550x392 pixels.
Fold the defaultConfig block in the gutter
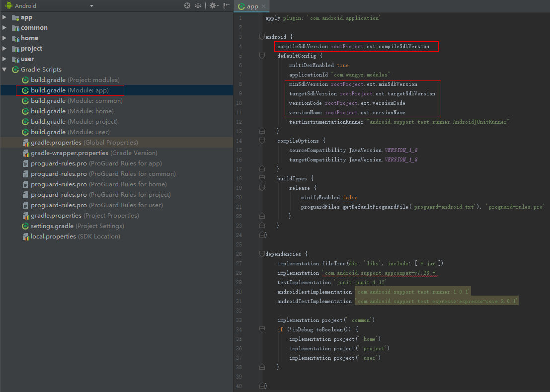(x=262, y=56)
